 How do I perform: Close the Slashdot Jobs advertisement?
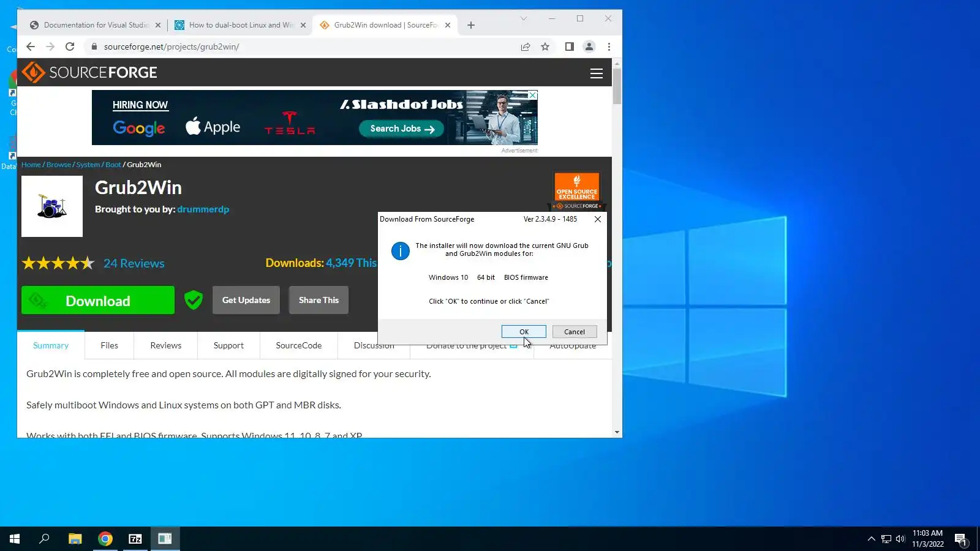tap(533, 95)
